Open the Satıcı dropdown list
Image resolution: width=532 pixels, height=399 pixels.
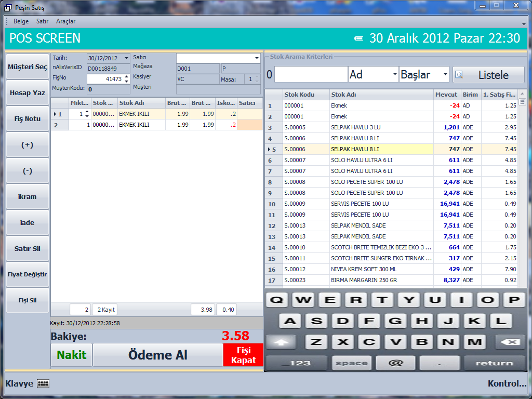[257, 58]
